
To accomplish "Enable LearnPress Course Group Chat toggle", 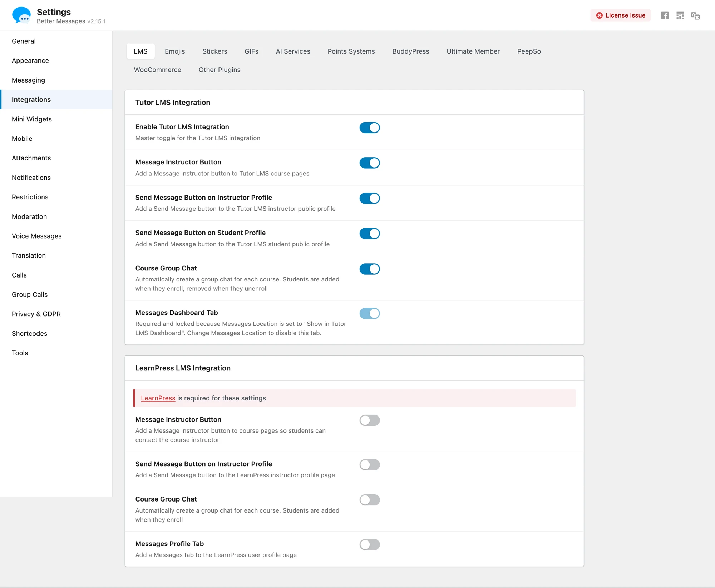I will [370, 500].
